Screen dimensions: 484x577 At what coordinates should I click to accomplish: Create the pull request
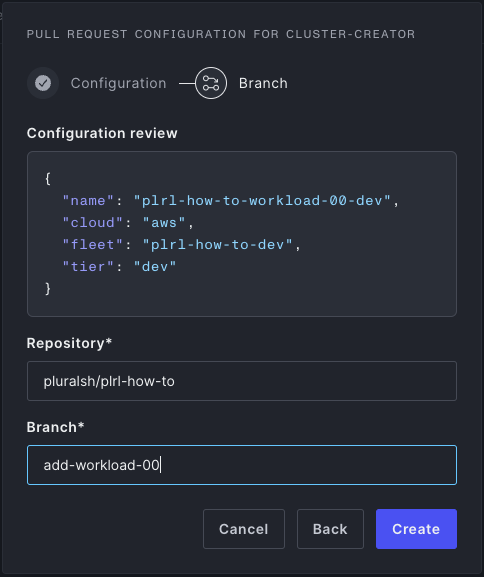pos(416,529)
